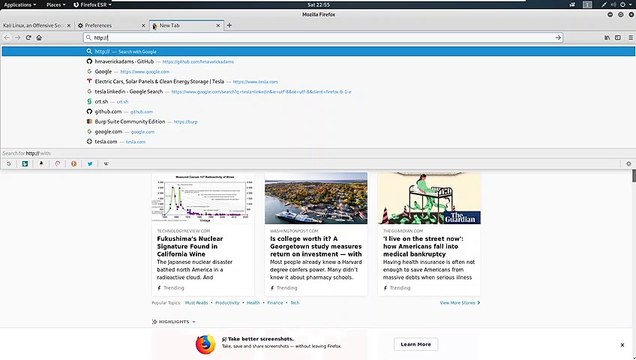Open 'I live on the street now' headline
Image resolution: width=636 pixels, height=360 pixels.
pos(423,246)
